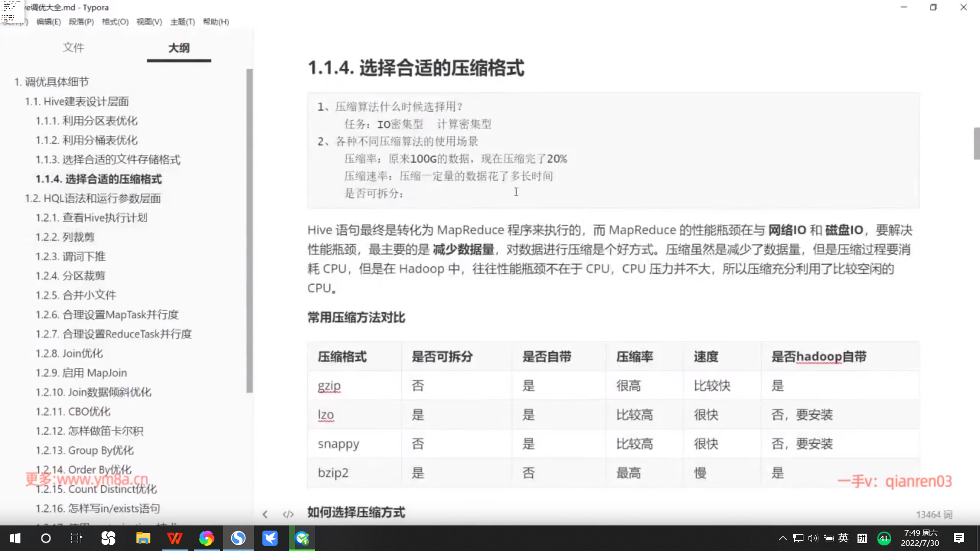
Task: Open WPS Office from the taskbar
Action: tap(175, 538)
